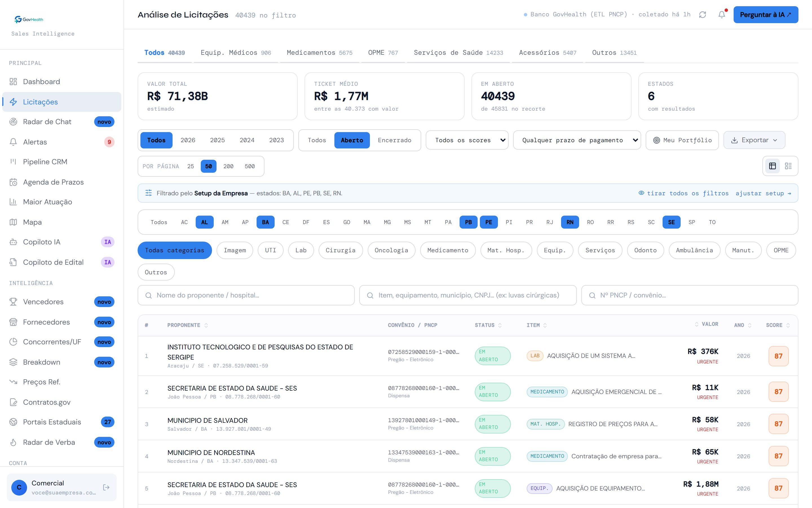Click the ajustar setup link

coord(763,193)
